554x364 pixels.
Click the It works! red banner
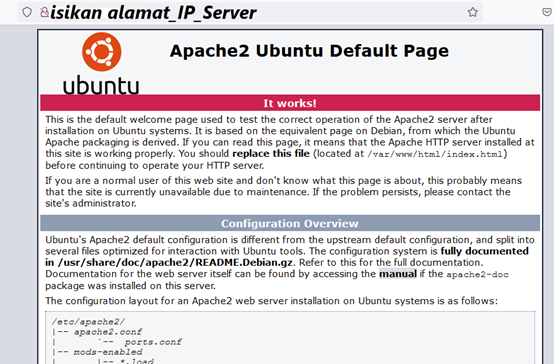pos(290,103)
